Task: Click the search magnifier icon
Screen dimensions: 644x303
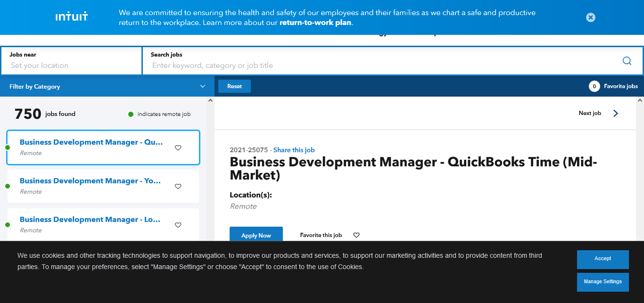Action: click(627, 61)
